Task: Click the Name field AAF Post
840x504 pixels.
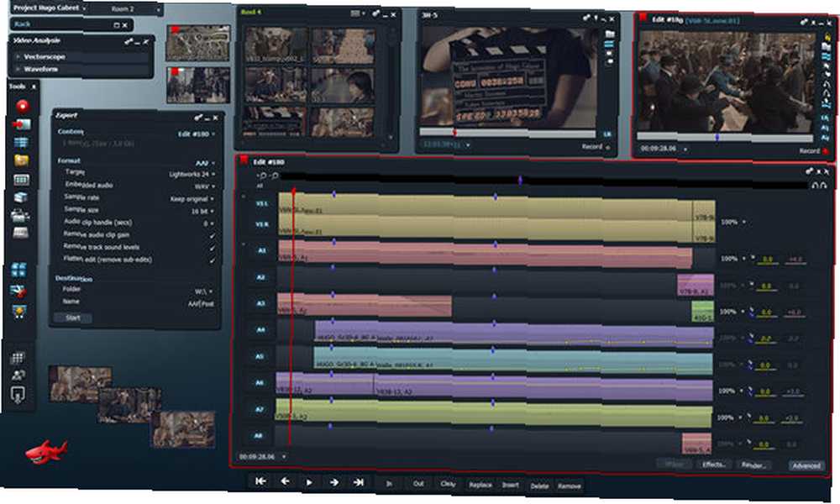Action: click(x=201, y=304)
